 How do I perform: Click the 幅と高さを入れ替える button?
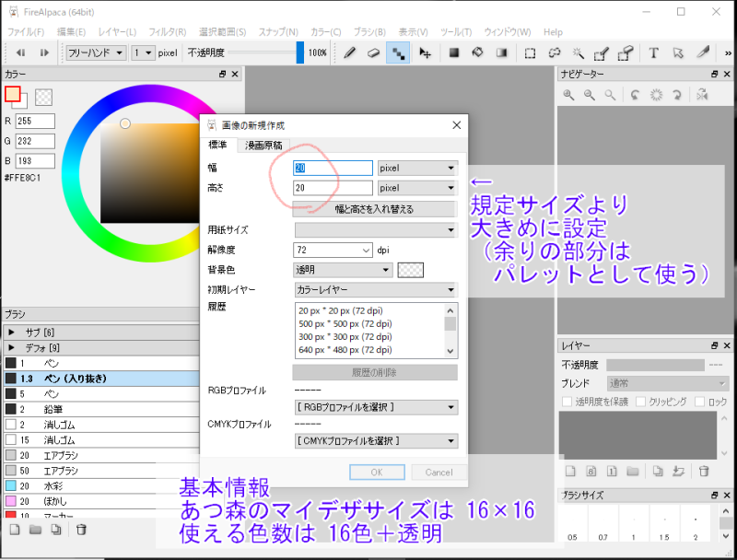375,209
